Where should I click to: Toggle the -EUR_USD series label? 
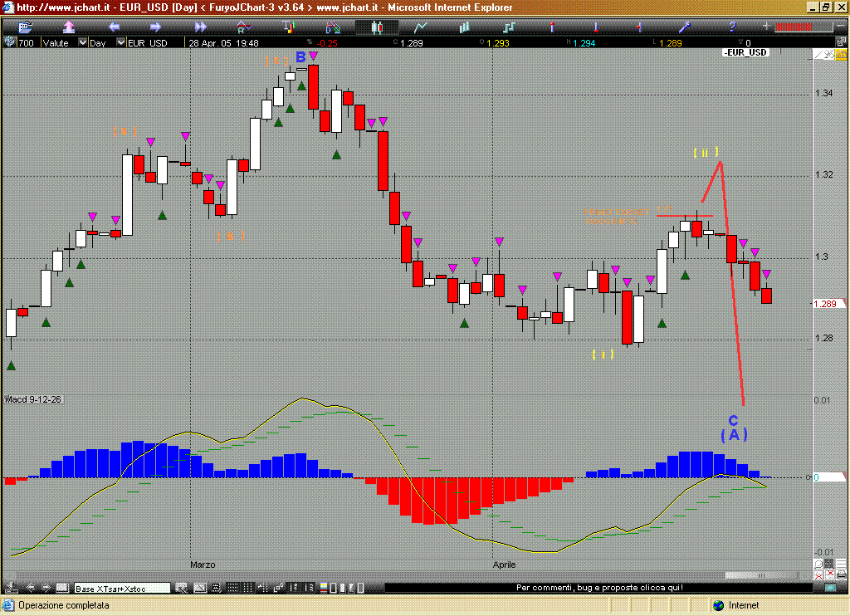pyautogui.click(x=745, y=52)
